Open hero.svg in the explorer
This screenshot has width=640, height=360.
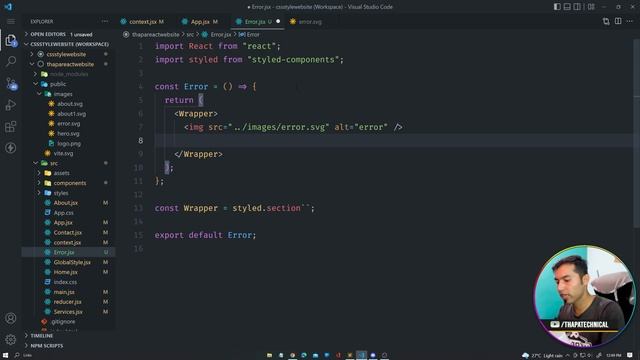point(68,133)
